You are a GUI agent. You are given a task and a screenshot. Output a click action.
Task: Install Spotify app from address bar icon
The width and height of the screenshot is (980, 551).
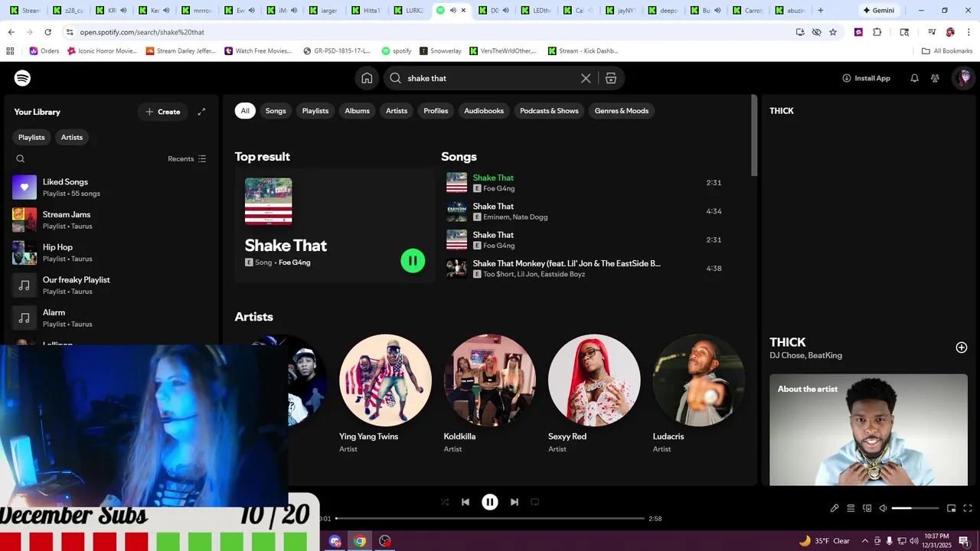(x=800, y=32)
